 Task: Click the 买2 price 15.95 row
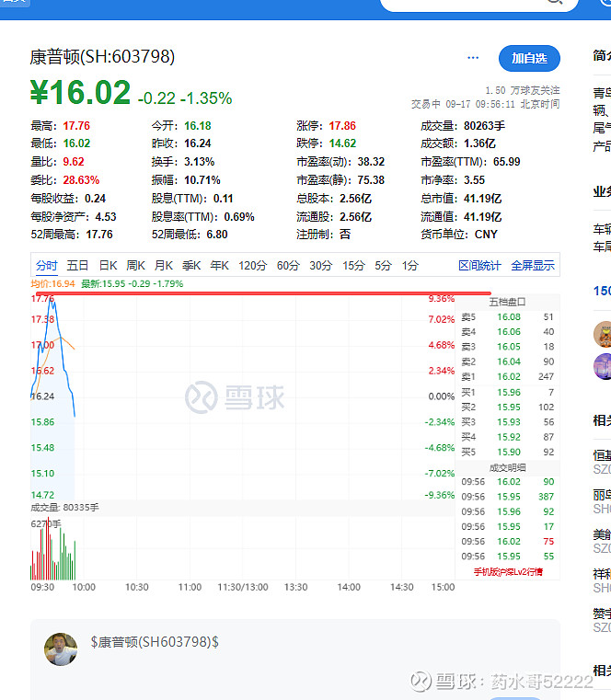[507, 407]
